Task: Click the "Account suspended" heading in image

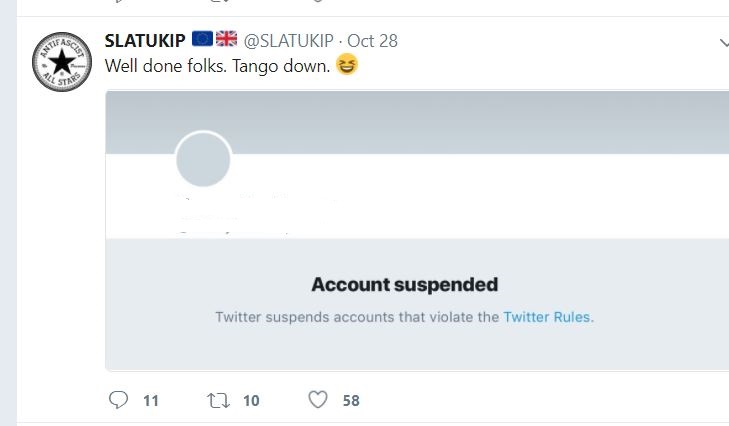Action: click(404, 285)
